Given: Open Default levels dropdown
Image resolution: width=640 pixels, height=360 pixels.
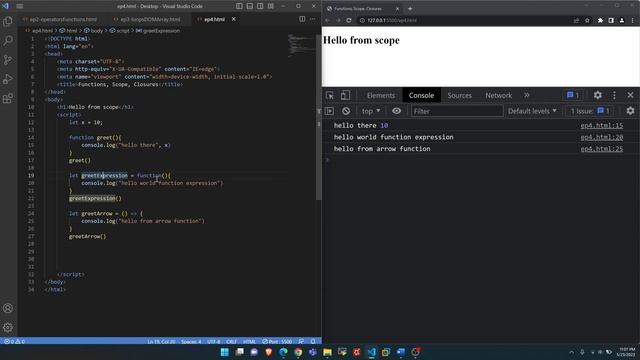Looking at the screenshot, I should [532, 111].
